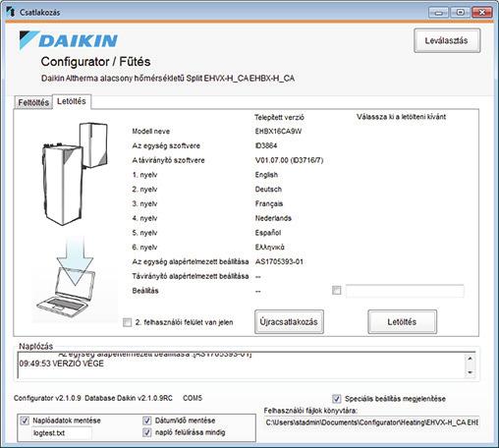
Task: Switch to the Feltöltés tab
Action: (x=33, y=102)
